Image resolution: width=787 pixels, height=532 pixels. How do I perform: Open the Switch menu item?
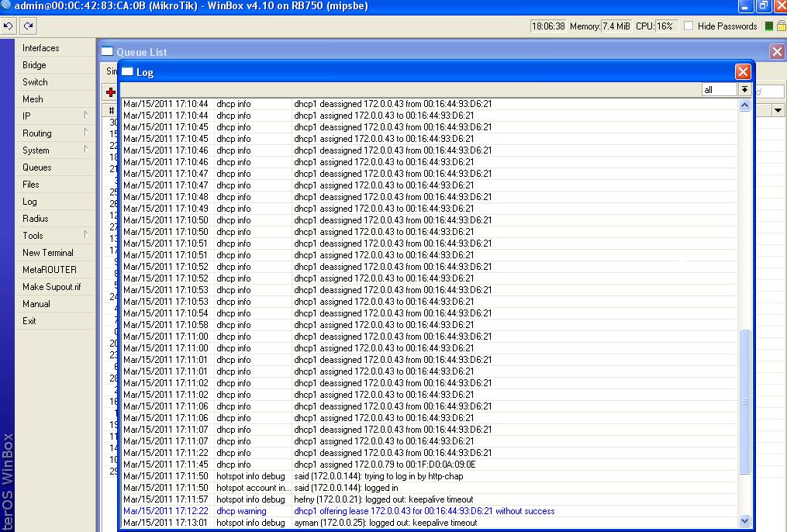(55, 81)
